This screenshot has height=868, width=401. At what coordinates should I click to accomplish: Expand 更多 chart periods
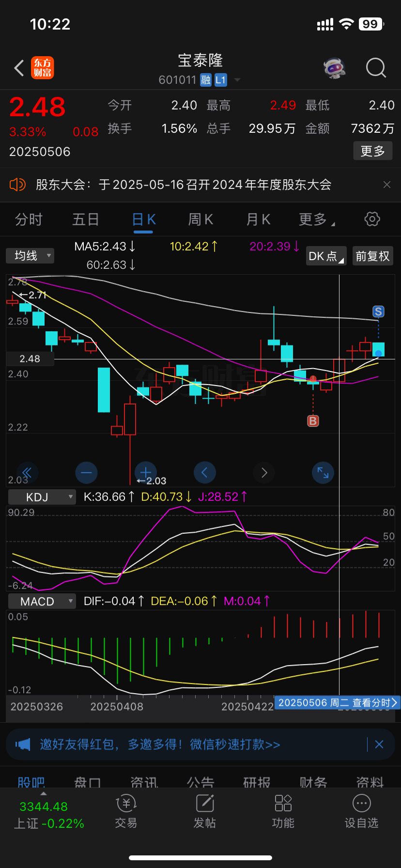click(317, 219)
